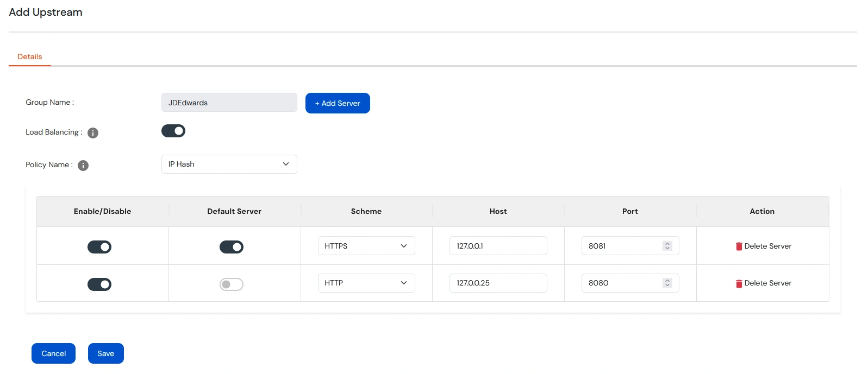Click the Host column header
This screenshot has height=374, width=868.
pyautogui.click(x=498, y=211)
